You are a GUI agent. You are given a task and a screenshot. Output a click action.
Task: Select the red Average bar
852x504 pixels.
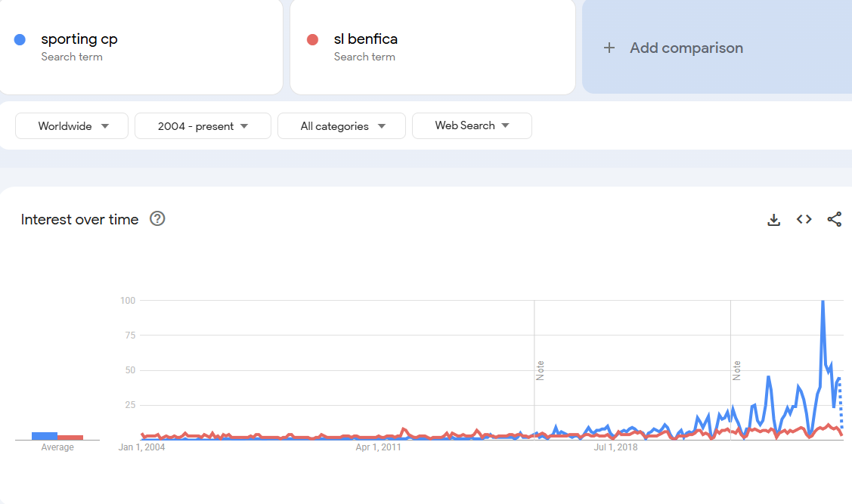point(70,438)
